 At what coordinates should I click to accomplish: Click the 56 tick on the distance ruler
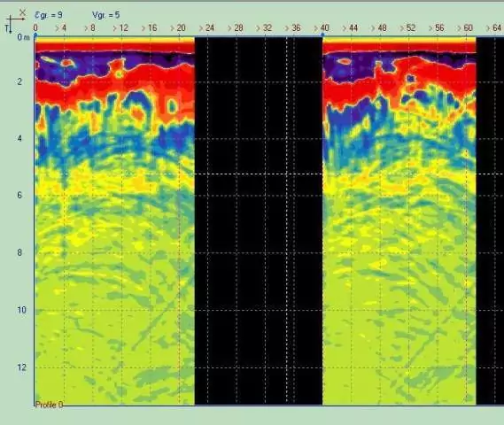(437, 28)
